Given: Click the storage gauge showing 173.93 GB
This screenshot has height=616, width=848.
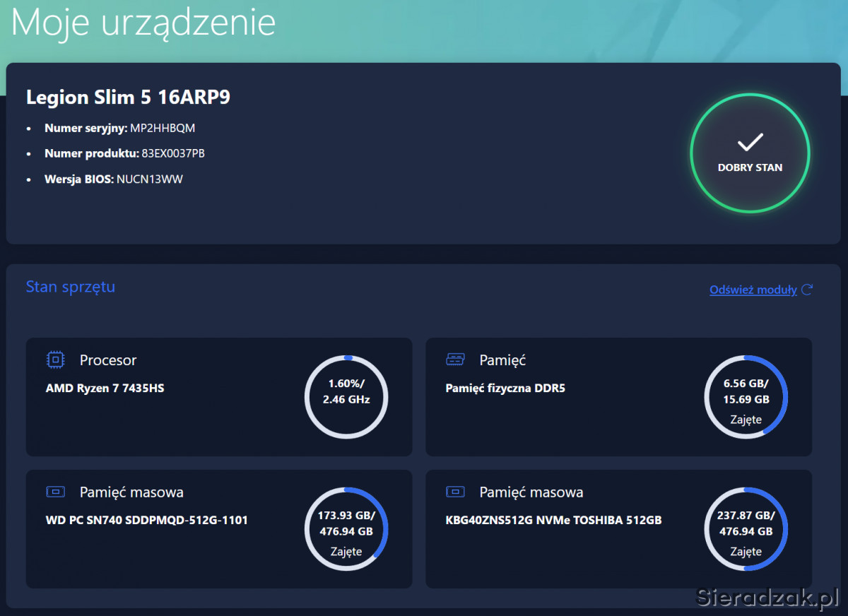Looking at the screenshot, I should 346,529.
